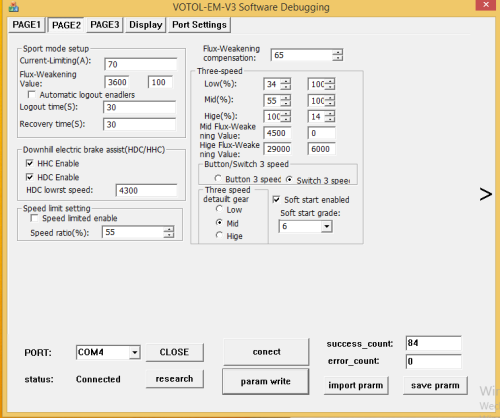Click the Hige Flux-Weakening Value 29000 field
The image size is (500, 418).
click(x=277, y=149)
